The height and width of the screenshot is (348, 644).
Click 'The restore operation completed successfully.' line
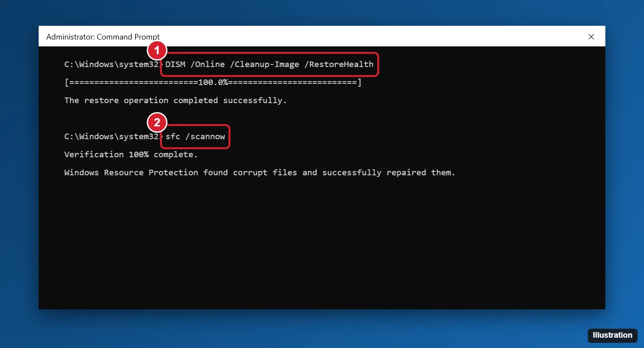coord(176,101)
